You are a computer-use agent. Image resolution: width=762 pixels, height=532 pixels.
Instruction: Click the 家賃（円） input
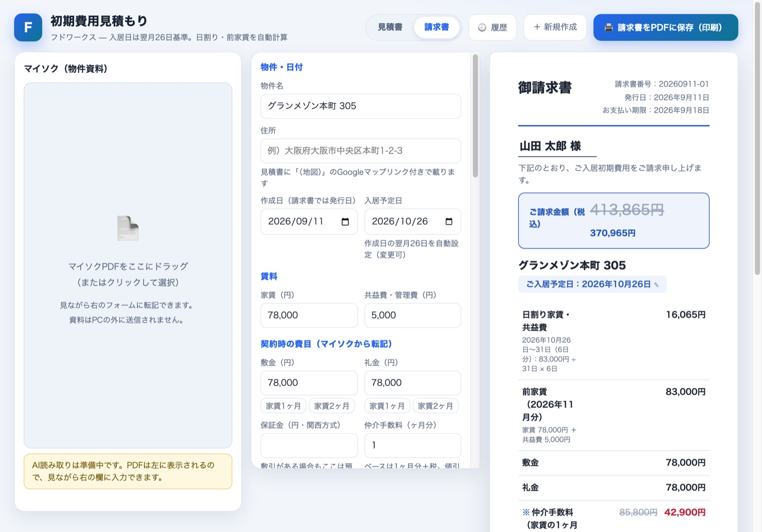[309, 315]
